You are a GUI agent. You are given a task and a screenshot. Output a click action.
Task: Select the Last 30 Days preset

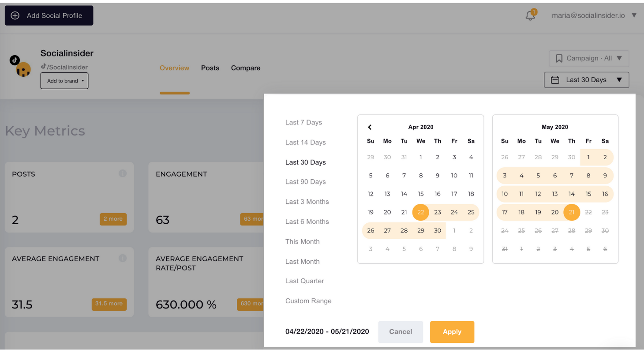click(x=305, y=162)
